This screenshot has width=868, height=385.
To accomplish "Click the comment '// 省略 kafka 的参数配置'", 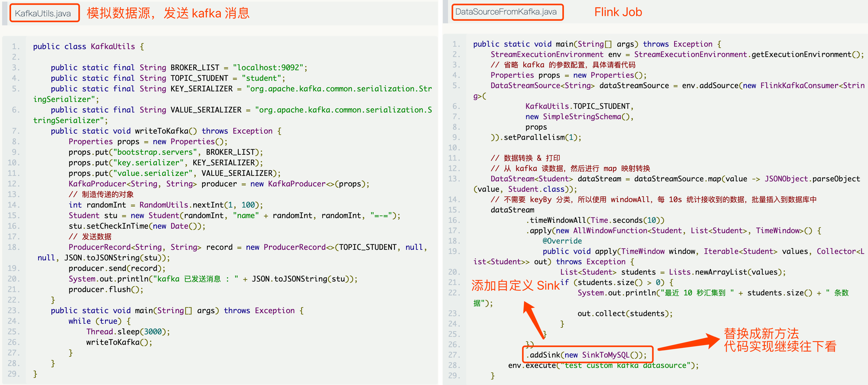I will pos(563,65).
